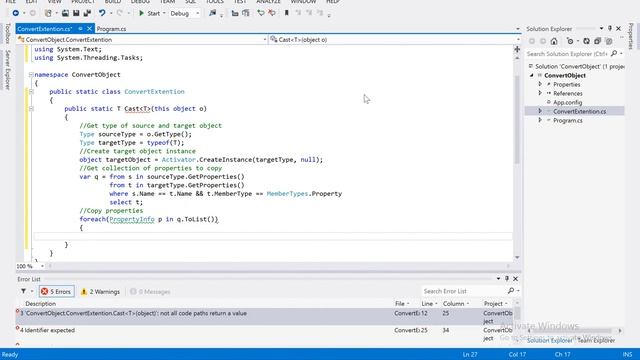Refresh the Solution Explorer
Screen dimensions: 640x360
click(587, 41)
